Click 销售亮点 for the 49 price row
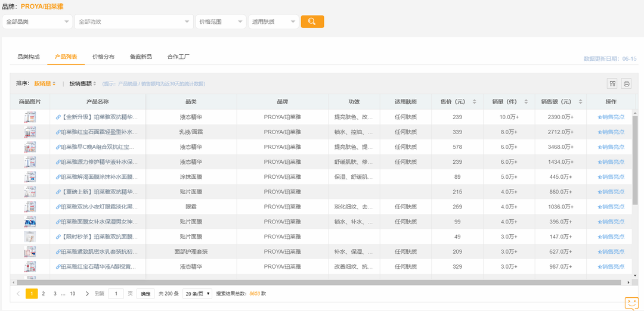644x311 pixels. click(x=611, y=237)
